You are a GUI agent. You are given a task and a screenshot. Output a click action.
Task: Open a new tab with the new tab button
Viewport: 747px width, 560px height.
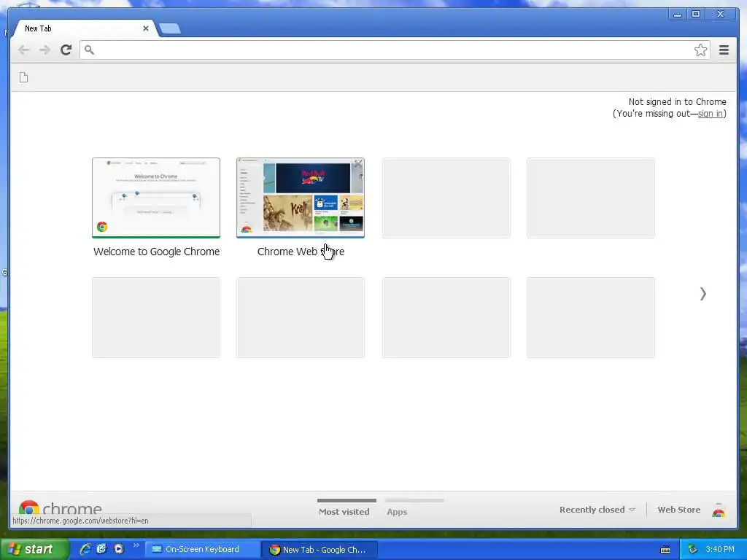(x=169, y=28)
